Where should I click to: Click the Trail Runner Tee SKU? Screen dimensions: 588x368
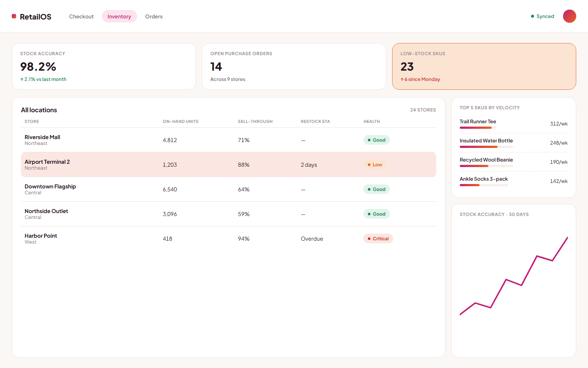click(x=478, y=121)
